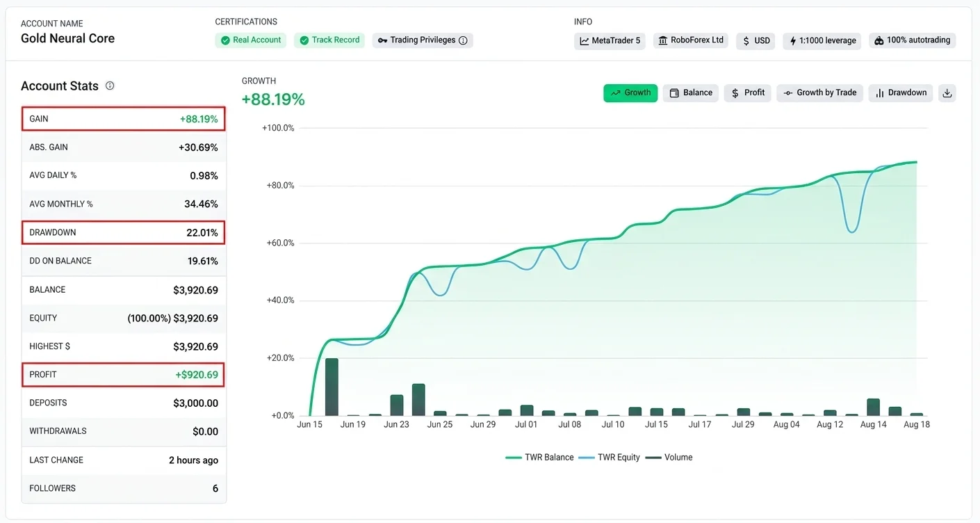Click the 1:1000 leverage badge

[x=822, y=41]
